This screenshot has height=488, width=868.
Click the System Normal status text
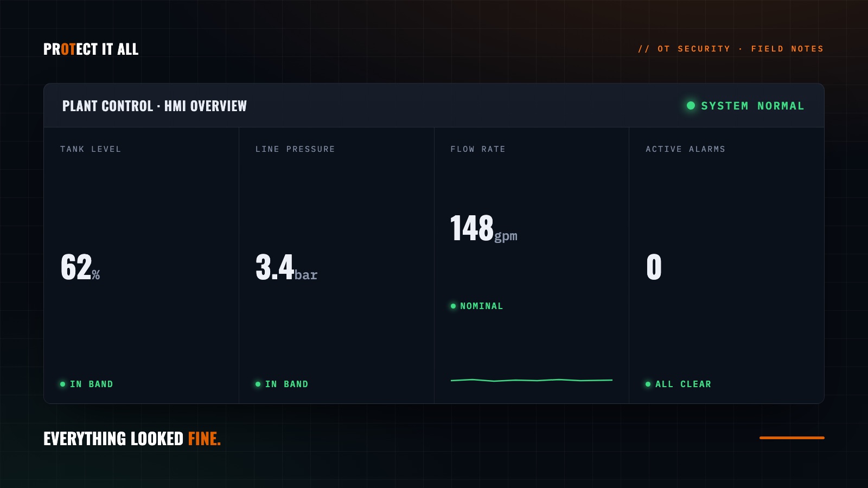pos(752,106)
